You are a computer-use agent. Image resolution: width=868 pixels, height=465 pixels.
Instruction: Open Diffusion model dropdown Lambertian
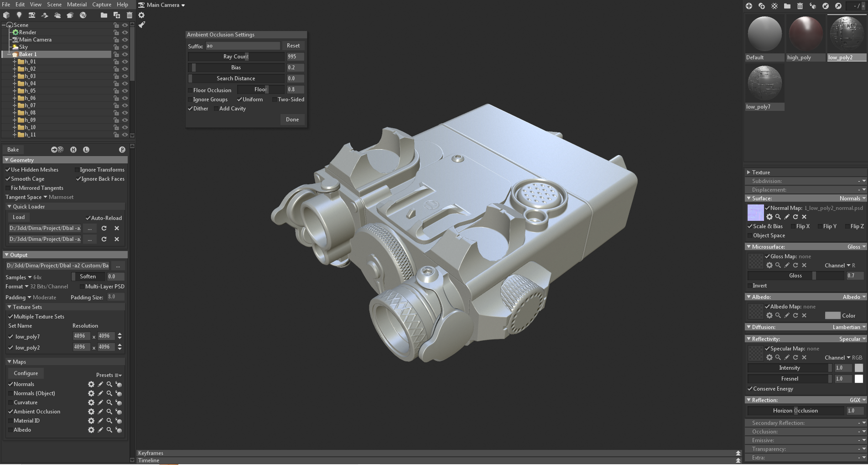point(849,327)
